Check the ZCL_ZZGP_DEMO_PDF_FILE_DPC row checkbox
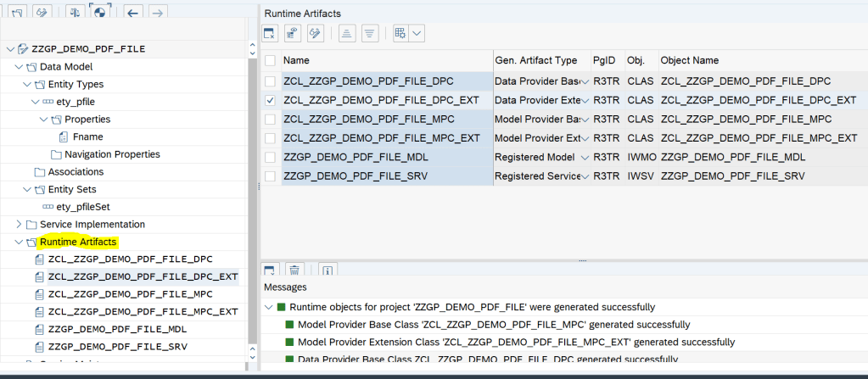This screenshot has width=868, height=379. pos(270,81)
